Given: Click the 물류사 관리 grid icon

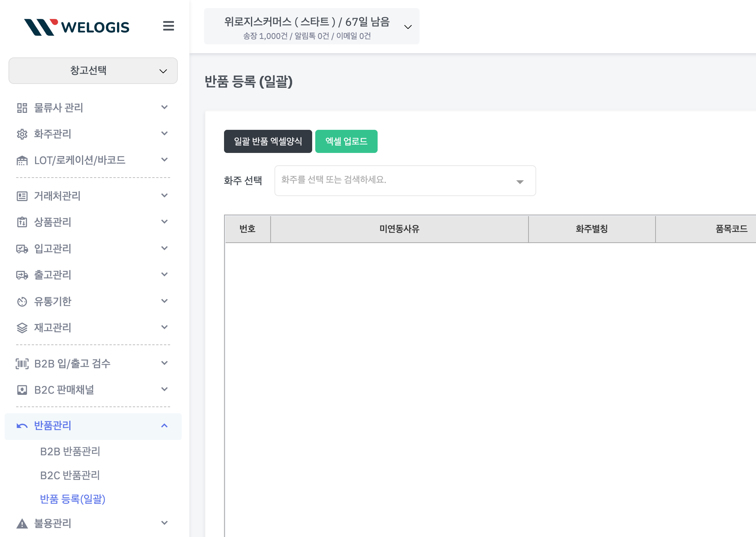Looking at the screenshot, I should coord(22,108).
